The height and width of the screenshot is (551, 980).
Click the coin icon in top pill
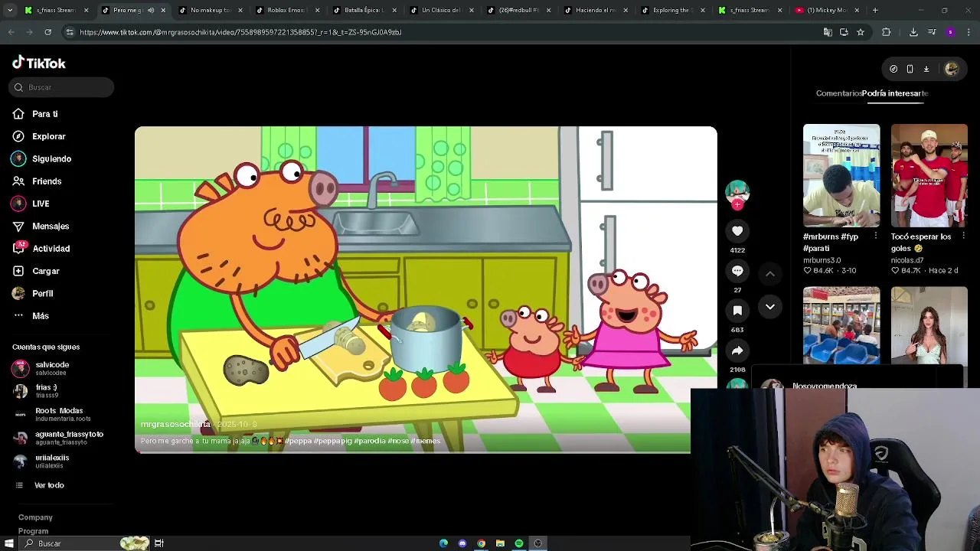click(x=893, y=69)
